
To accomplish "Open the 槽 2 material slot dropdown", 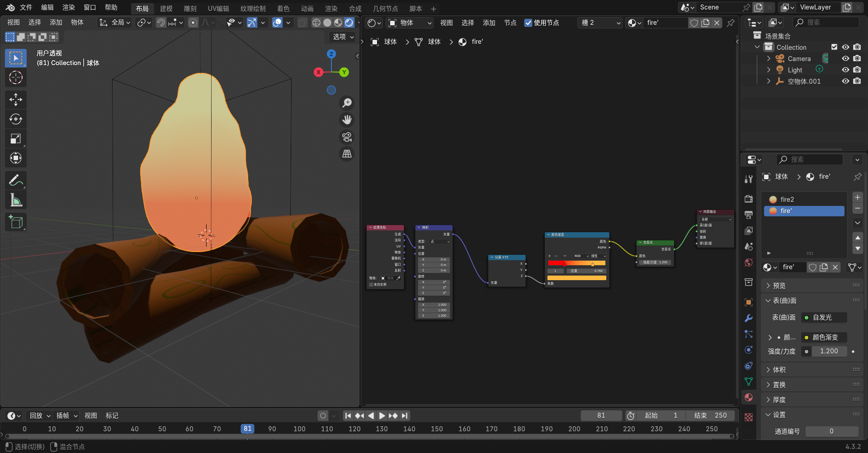I will coord(600,23).
